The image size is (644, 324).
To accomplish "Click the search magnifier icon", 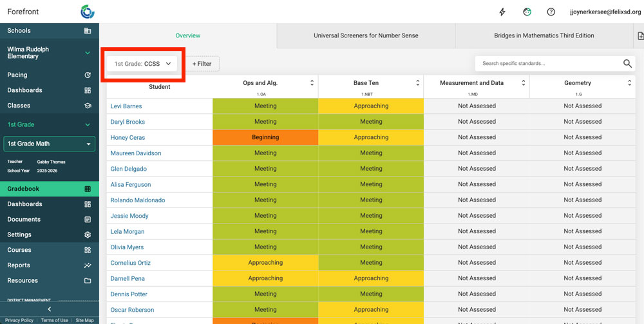I will (627, 64).
